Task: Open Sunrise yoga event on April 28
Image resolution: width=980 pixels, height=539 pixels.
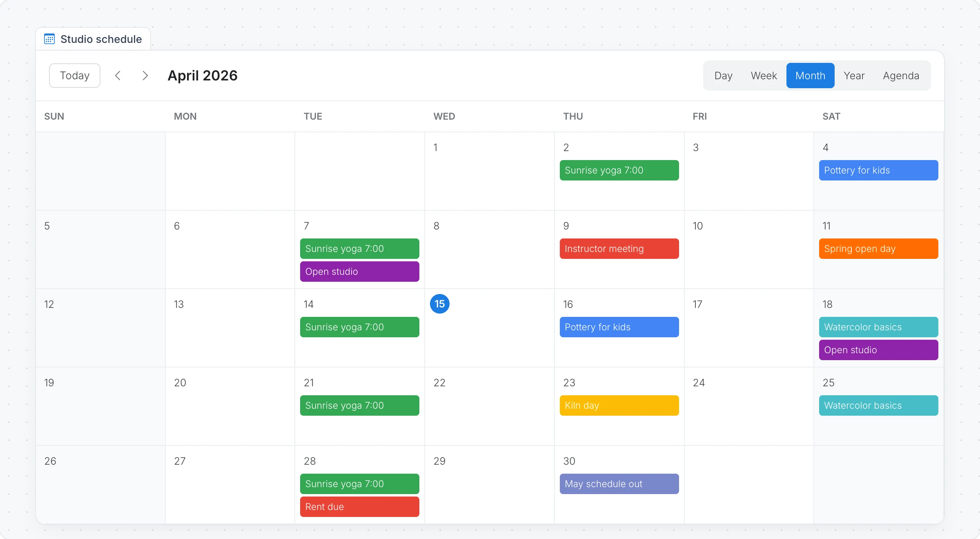Action: pos(359,484)
